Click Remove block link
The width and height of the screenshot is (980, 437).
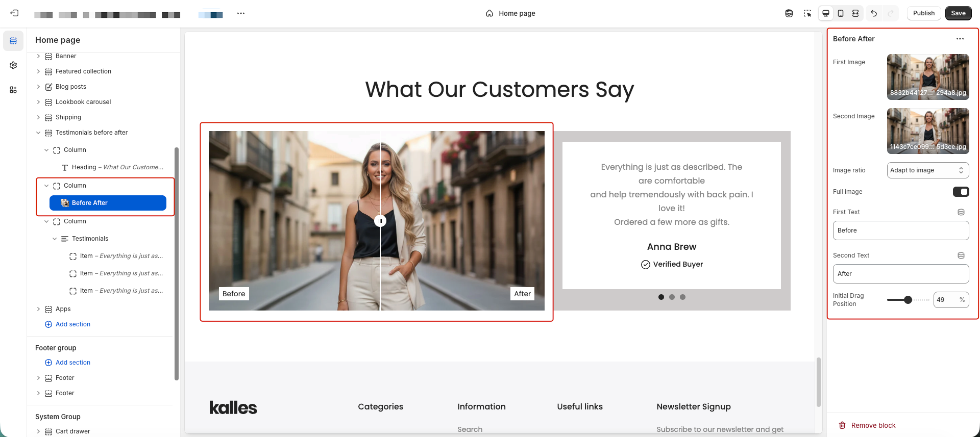click(x=873, y=425)
